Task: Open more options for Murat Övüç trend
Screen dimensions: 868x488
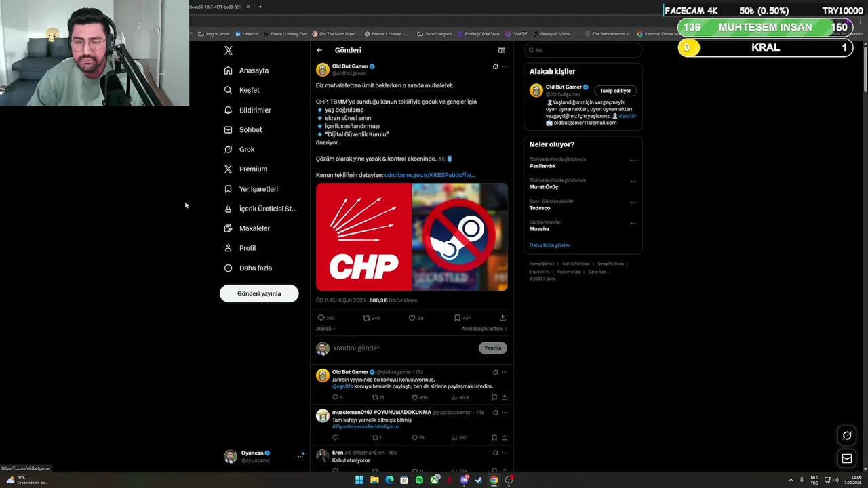Action: 633,182
